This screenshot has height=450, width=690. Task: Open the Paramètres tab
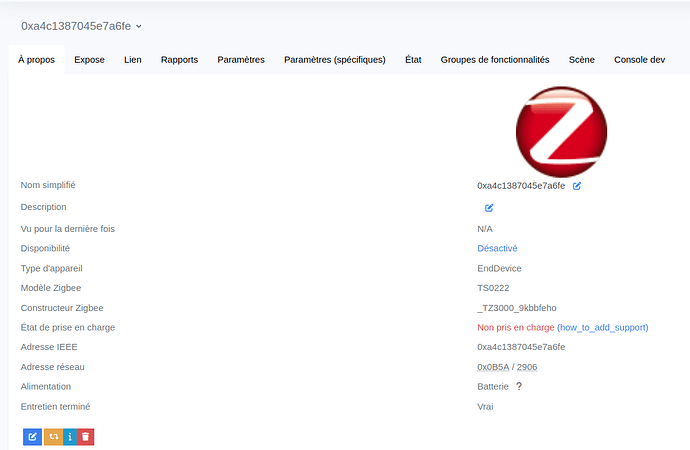click(241, 60)
